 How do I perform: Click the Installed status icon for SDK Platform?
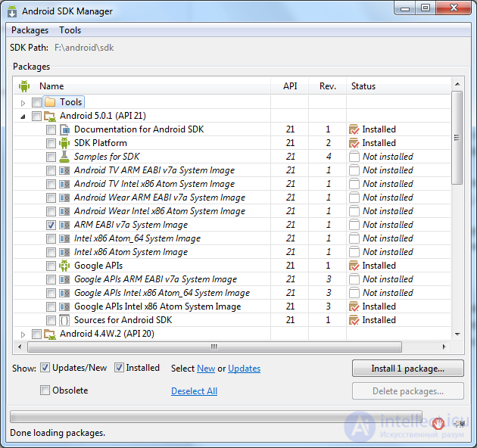[354, 143]
